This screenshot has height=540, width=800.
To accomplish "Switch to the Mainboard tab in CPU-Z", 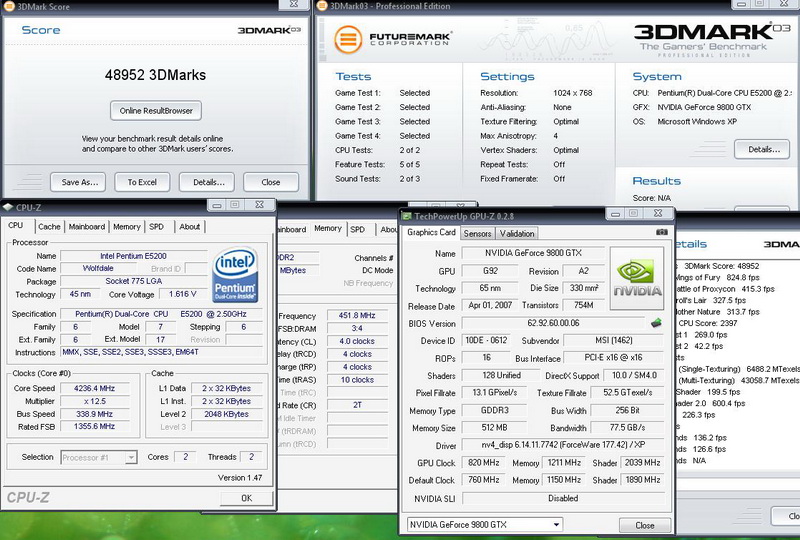I will point(87,227).
